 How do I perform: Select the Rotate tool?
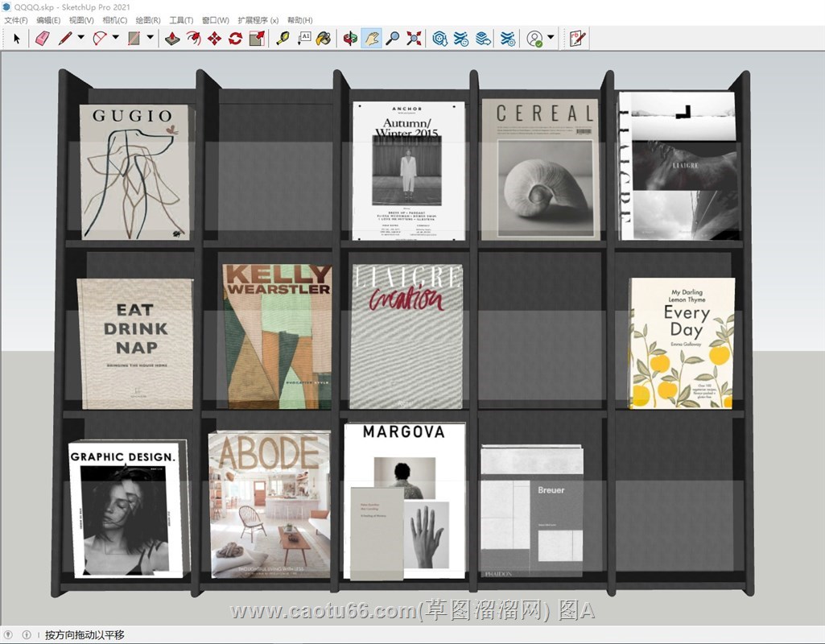(235, 39)
